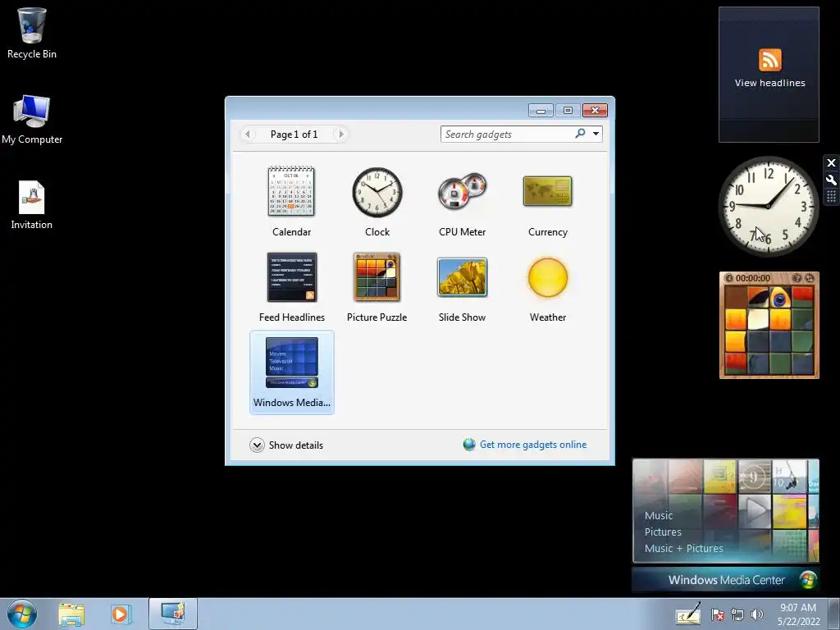
Task: Go to the previous gadget page
Action: click(248, 134)
